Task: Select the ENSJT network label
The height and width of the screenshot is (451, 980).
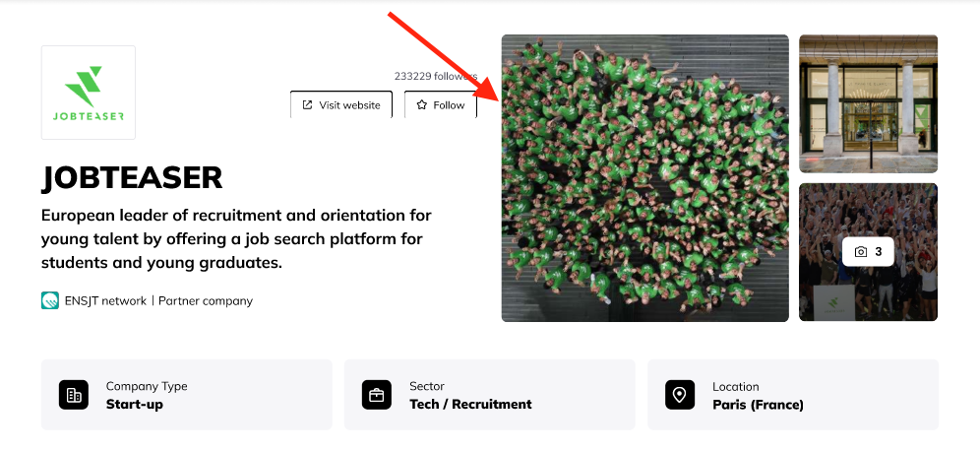Action: pos(106,300)
